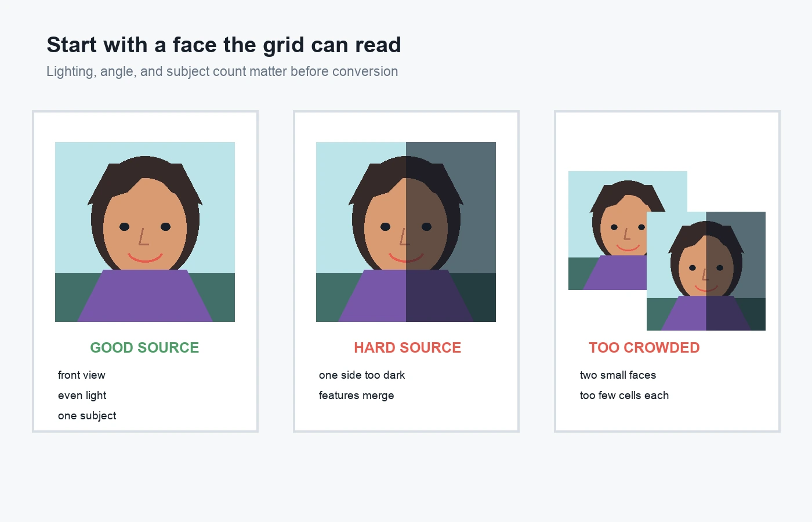Click the HARD SOURCE red label
812x522 pixels.
[x=408, y=347]
